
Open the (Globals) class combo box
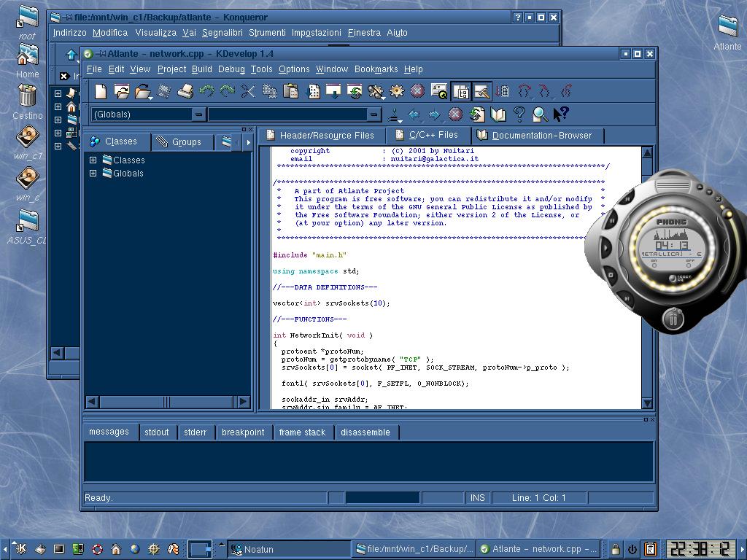click(x=148, y=114)
